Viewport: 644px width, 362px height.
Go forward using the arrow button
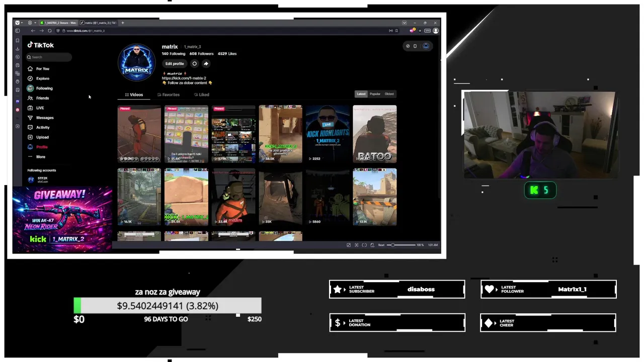[x=41, y=31]
